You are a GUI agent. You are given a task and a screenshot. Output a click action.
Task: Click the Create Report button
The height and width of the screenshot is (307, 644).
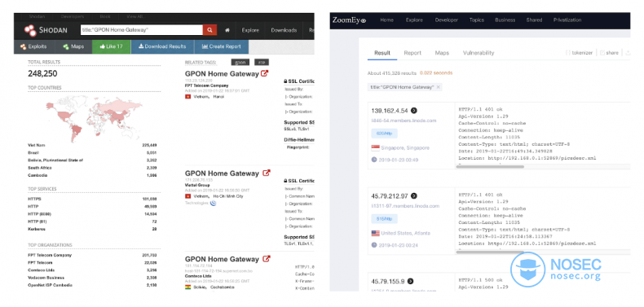[222, 46]
